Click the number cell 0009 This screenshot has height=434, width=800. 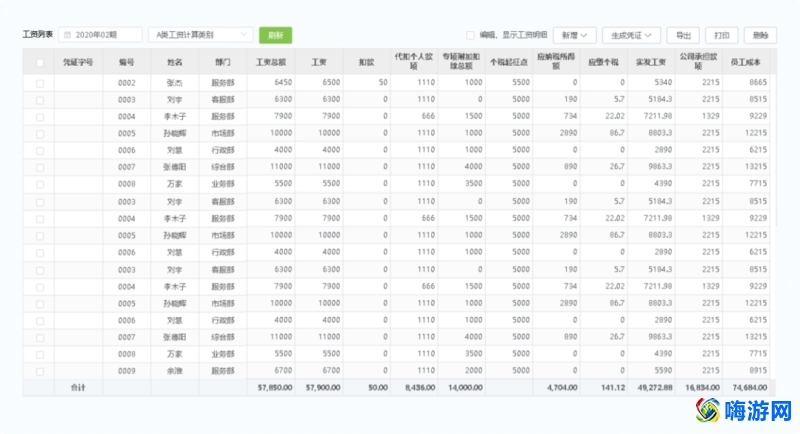coord(127,371)
